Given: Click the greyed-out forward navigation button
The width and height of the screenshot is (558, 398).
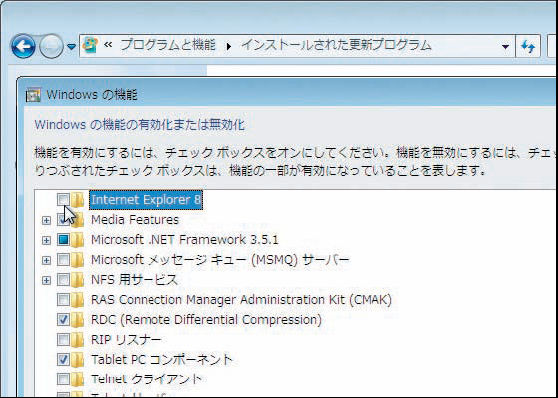Looking at the screenshot, I should coord(51,46).
